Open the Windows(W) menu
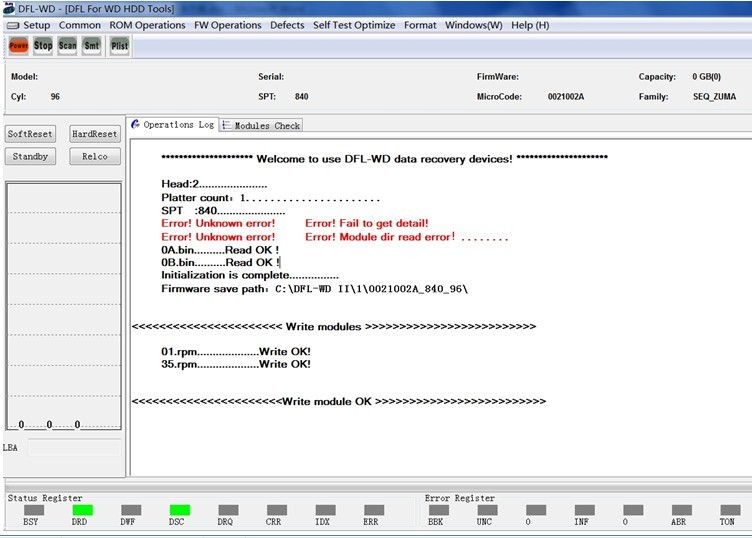Viewport: 752px width, 538px height. [x=474, y=25]
